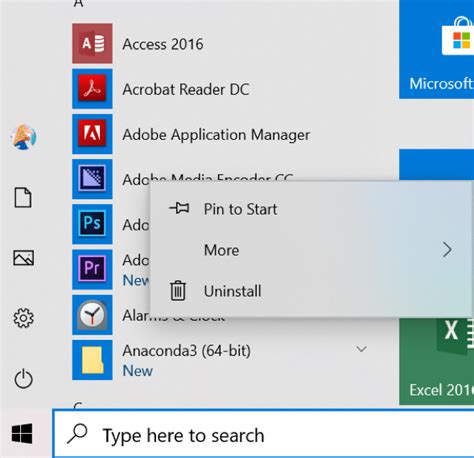This screenshot has width=474, height=458.
Task: Click the Power icon in Start sidebar
Action: tap(23, 379)
